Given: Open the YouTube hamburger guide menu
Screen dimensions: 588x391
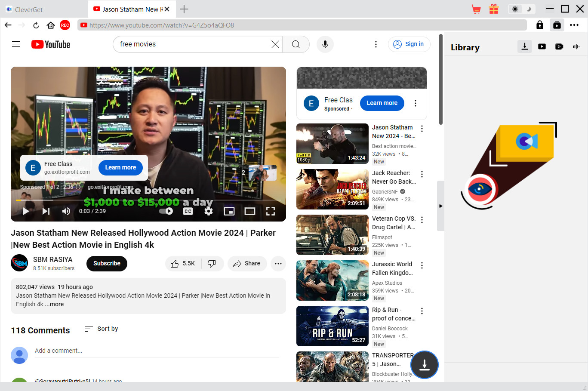Looking at the screenshot, I should click(x=16, y=44).
